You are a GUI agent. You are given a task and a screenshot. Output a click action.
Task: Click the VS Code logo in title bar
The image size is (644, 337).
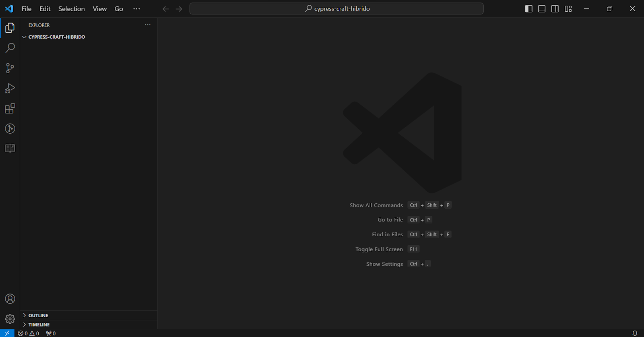[x=9, y=9]
